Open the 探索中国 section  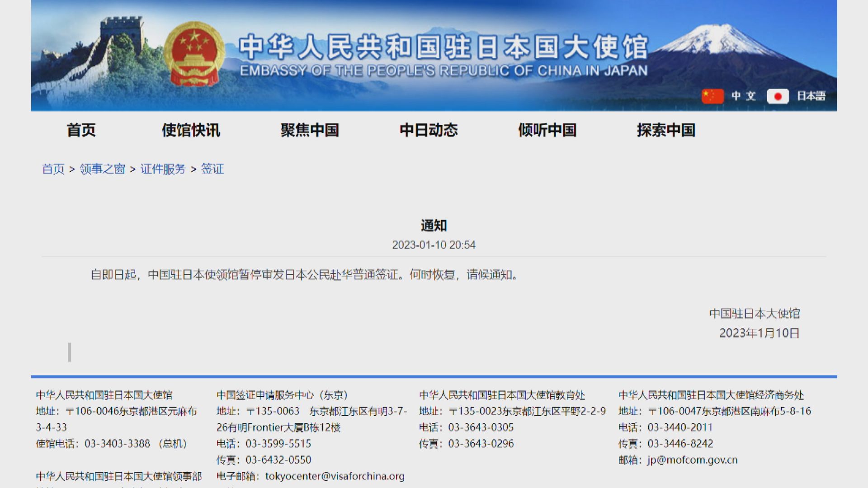point(667,131)
